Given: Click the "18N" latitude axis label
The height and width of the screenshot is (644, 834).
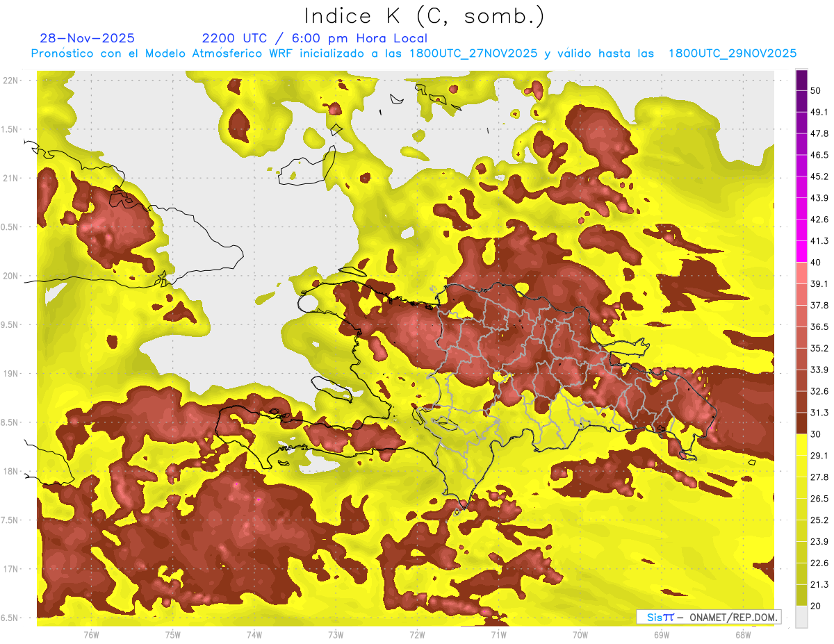Looking at the screenshot, I should tap(11, 472).
